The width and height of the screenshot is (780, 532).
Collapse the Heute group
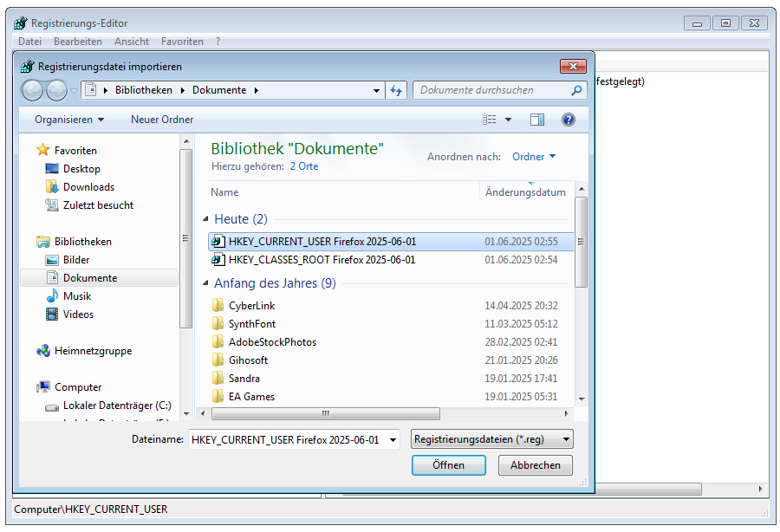point(206,220)
